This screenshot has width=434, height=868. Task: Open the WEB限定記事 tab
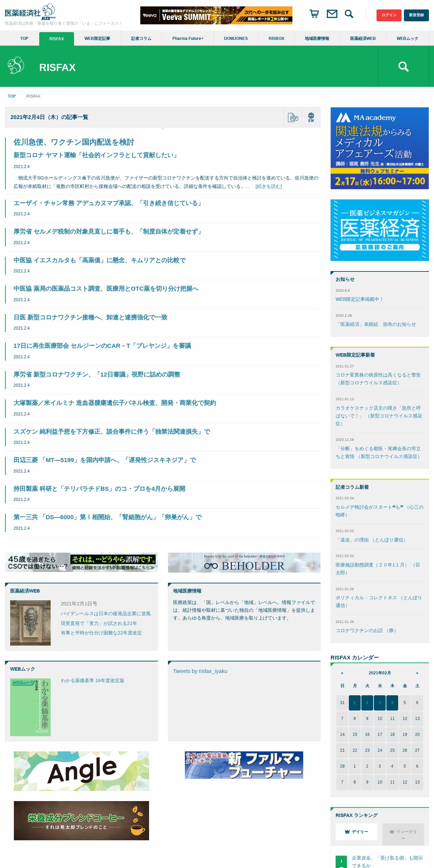point(97,39)
